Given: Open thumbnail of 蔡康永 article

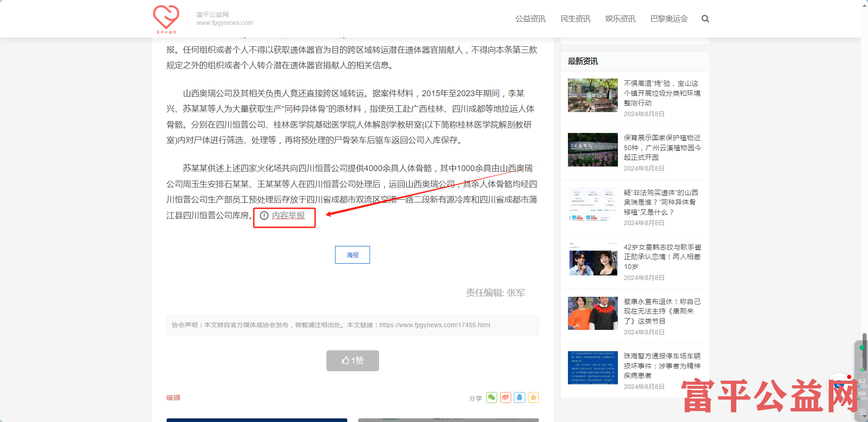Looking at the screenshot, I should [592, 314].
